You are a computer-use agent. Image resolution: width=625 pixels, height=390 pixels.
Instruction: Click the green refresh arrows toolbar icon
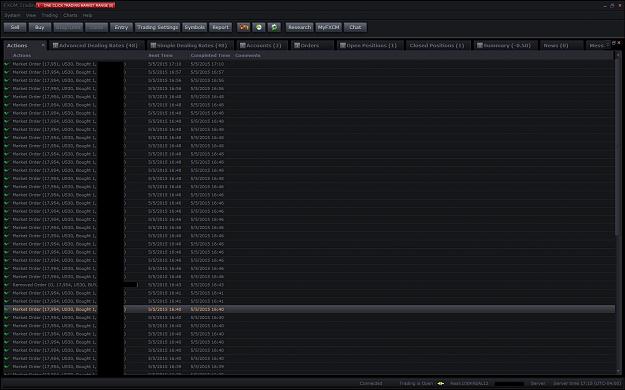pyautogui.click(x=274, y=27)
